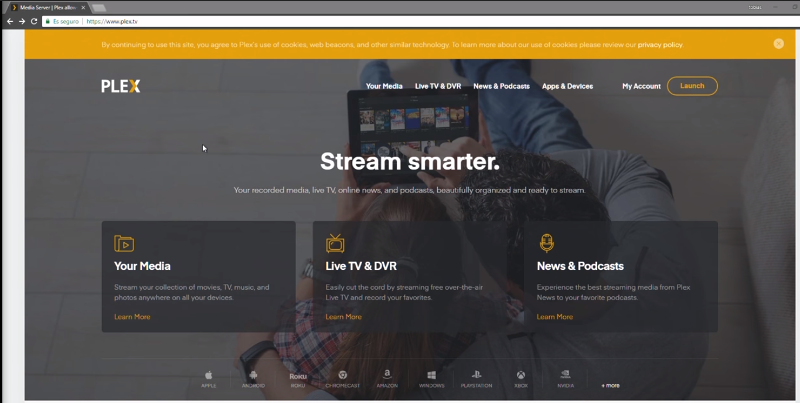Select the Live TV & DVR card heading
Screen dimensions: 800x403
coord(361,266)
